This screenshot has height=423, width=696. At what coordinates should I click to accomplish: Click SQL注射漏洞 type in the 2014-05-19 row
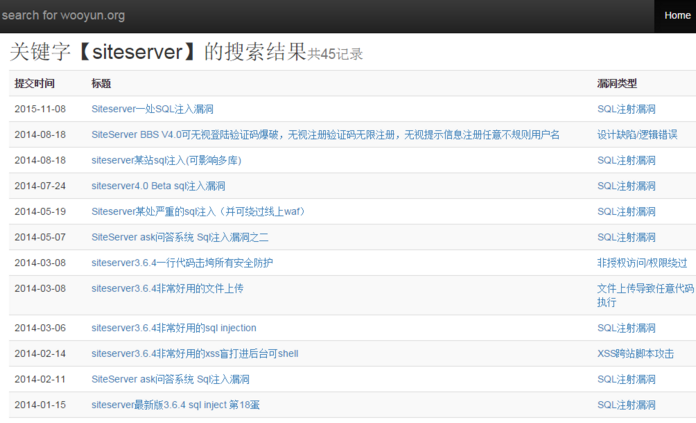click(x=626, y=212)
